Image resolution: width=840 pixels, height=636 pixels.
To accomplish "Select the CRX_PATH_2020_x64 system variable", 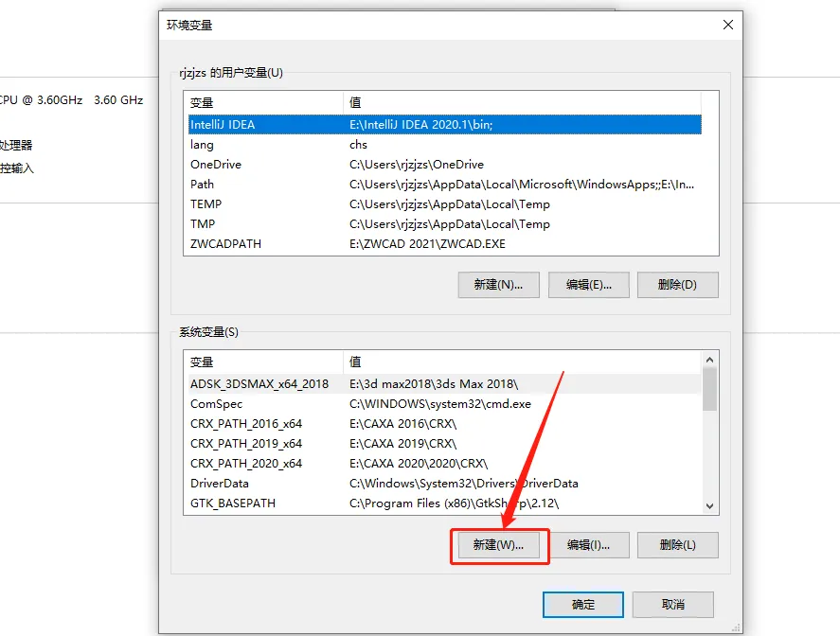I will [x=445, y=463].
